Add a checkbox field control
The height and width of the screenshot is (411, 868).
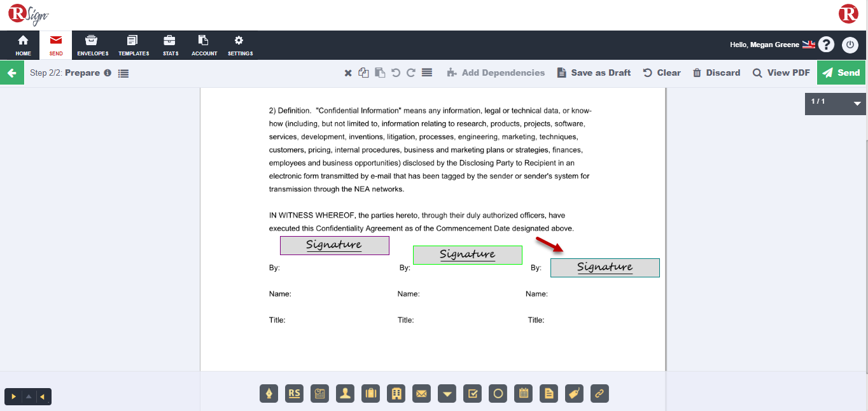click(x=473, y=394)
